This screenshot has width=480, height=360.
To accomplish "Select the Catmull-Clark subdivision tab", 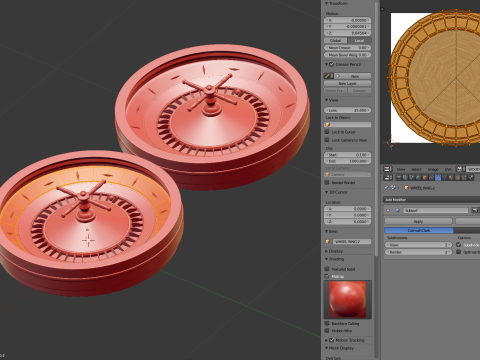I will point(419,230).
